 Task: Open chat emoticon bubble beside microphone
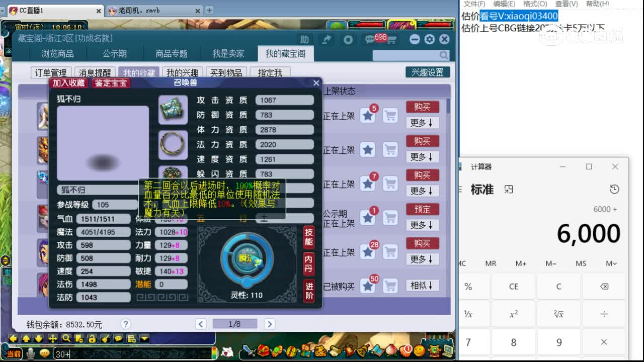(x=44, y=353)
